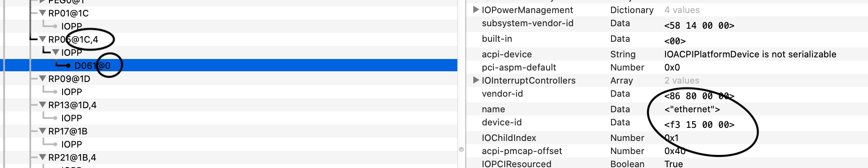Image resolution: width=868 pixels, height=168 pixels.
Task: Collapse the RP09@1D disclosure triangle
Action: (x=43, y=79)
